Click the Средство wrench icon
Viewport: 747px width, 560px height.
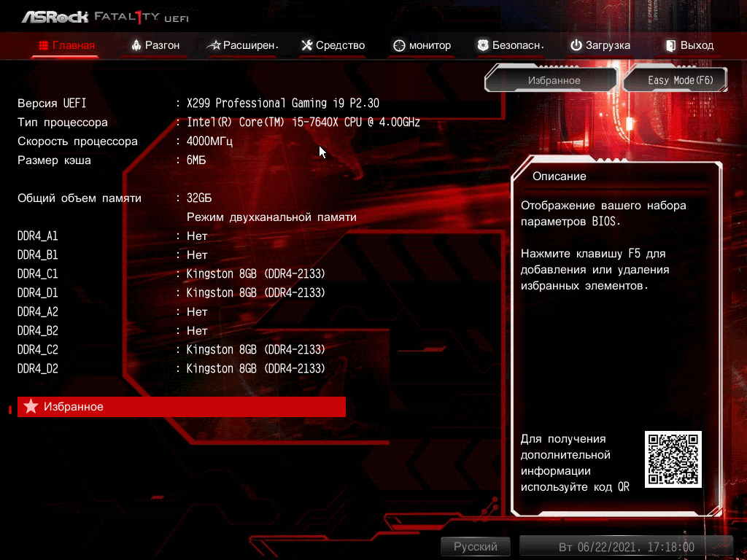(307, 45)
